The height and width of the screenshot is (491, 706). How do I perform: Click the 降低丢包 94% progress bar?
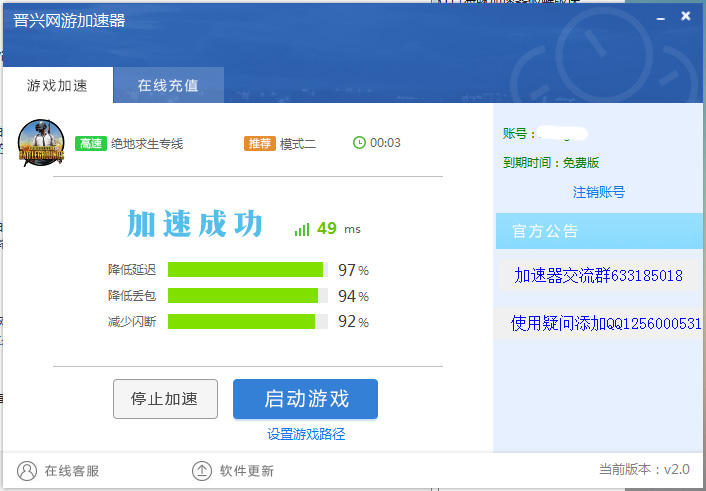tap(247, 296)
